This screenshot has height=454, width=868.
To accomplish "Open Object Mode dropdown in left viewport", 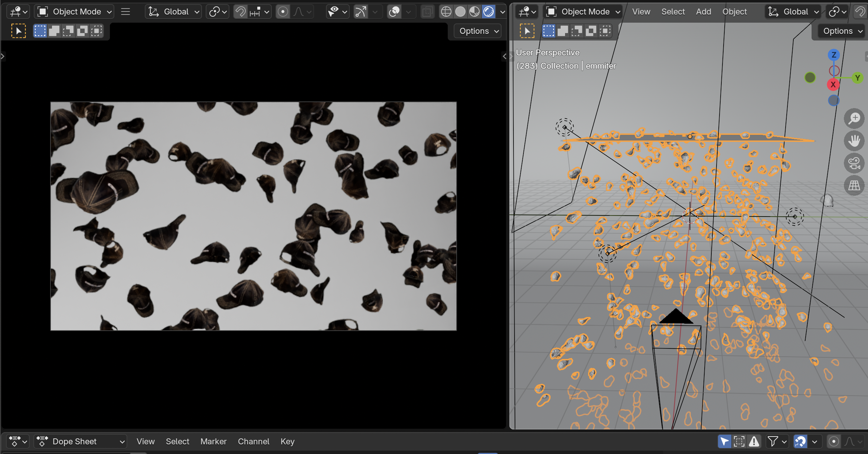I will (75, 12).
